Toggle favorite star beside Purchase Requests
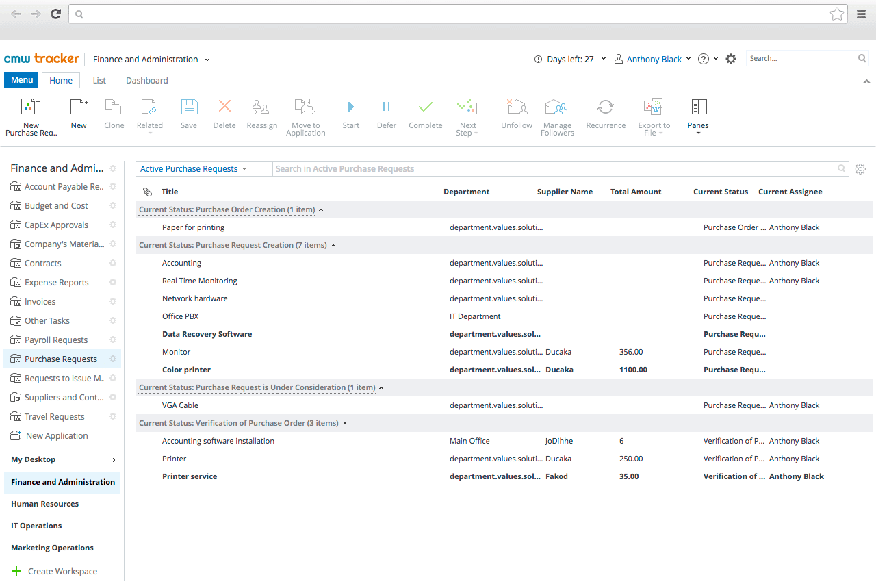The height and width of the screenshot is (588, 876). click(x=113, y=359)
